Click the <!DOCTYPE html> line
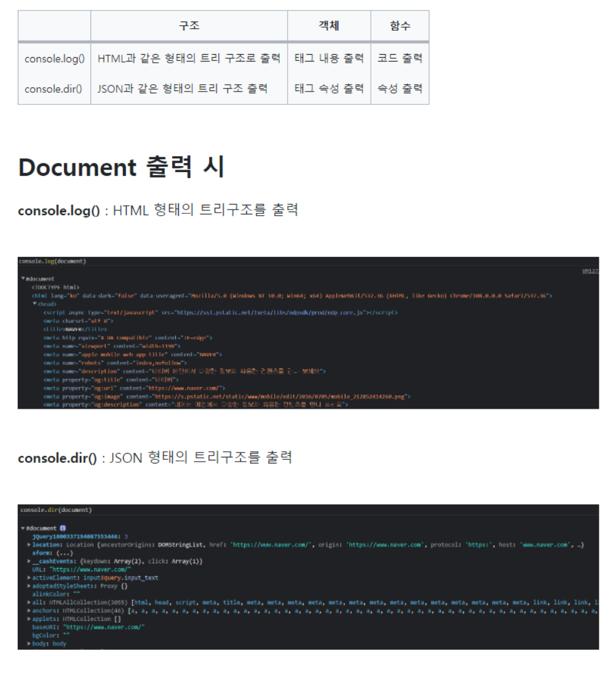 coord(55,287)
